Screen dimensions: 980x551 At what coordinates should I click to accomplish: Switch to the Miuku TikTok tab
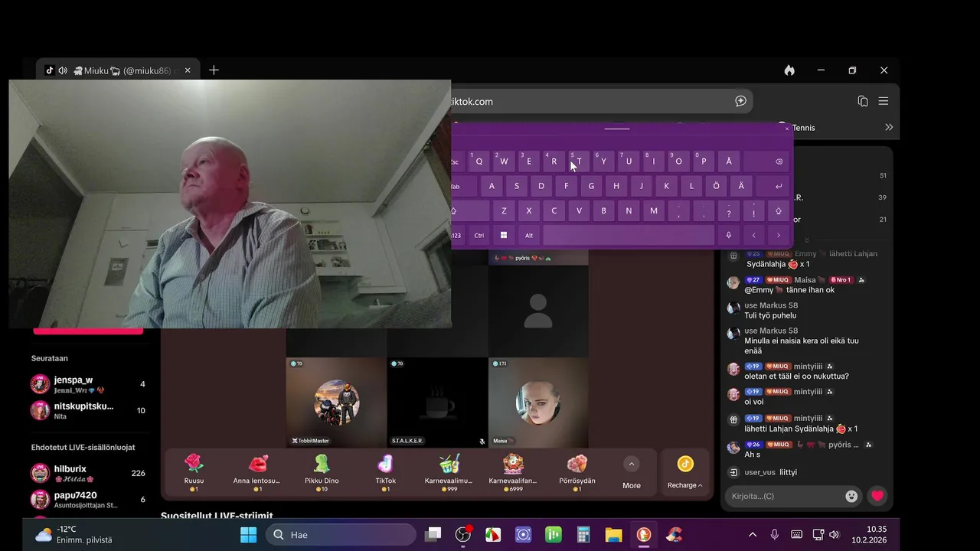tap(117, 70)
